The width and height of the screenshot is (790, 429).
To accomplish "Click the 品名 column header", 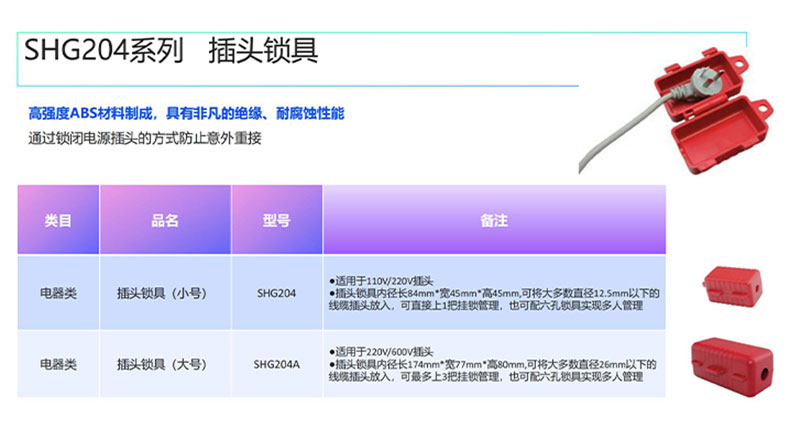I will tap(164, 220).
